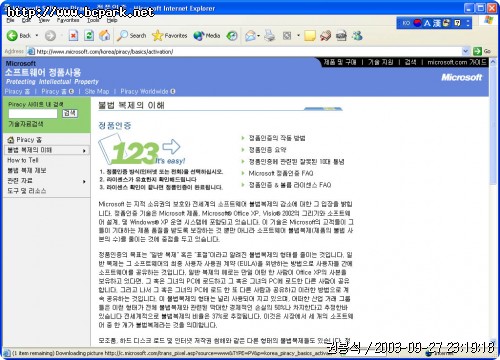Open the Mail button dropdown arrow
The image size is (500, 360).
[258, 35]
